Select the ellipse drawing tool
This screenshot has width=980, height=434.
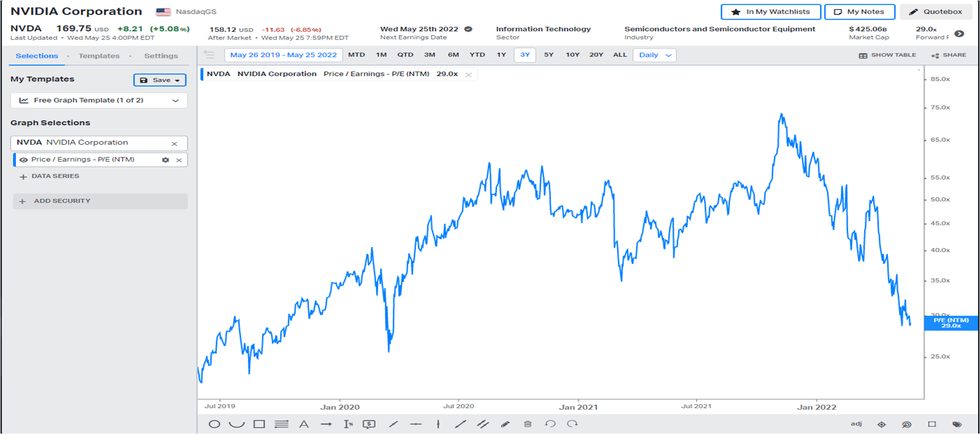214,424
